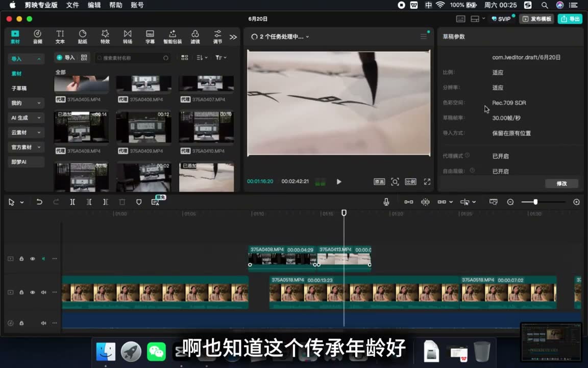Enter fullscreen preview
This screenshot has width=588, height=368.
coord(427,182)
